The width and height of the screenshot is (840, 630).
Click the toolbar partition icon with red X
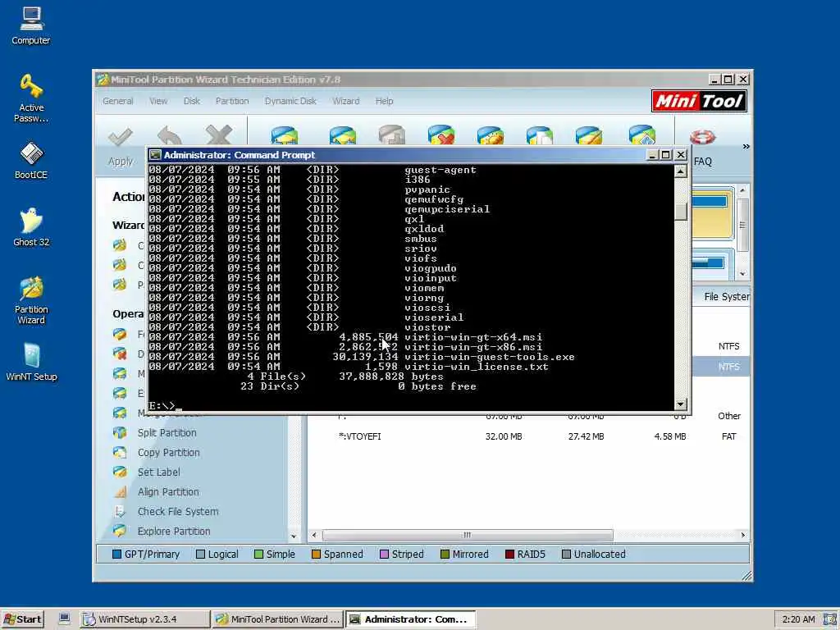[441, 135]
